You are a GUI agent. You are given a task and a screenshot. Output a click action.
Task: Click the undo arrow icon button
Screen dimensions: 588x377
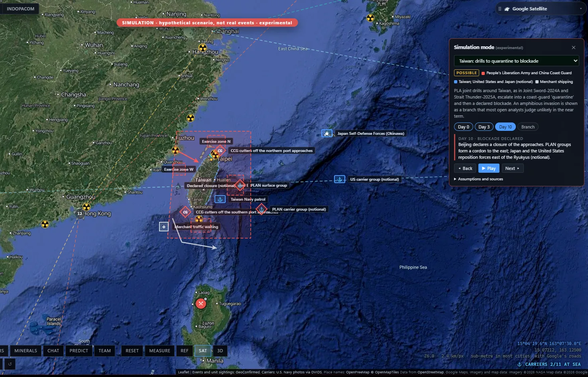click(10, 363)
